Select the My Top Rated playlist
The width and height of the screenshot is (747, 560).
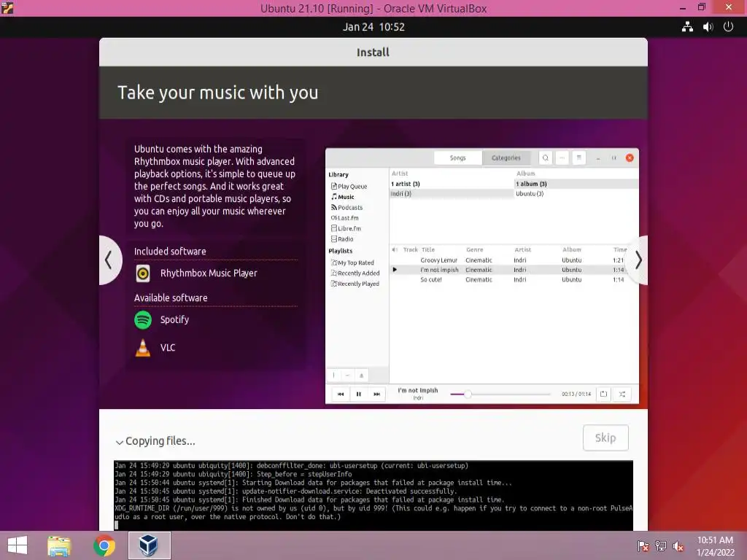click(353, 262)
